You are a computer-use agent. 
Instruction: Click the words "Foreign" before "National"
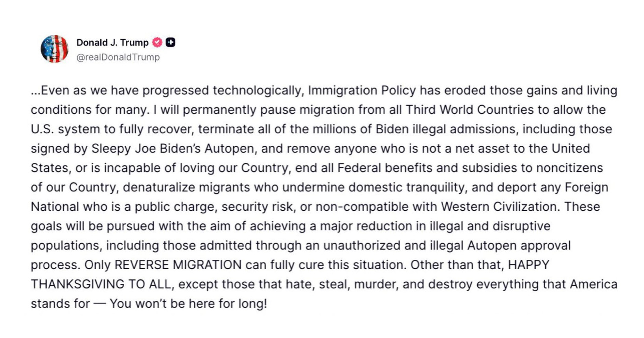(587, 187)
